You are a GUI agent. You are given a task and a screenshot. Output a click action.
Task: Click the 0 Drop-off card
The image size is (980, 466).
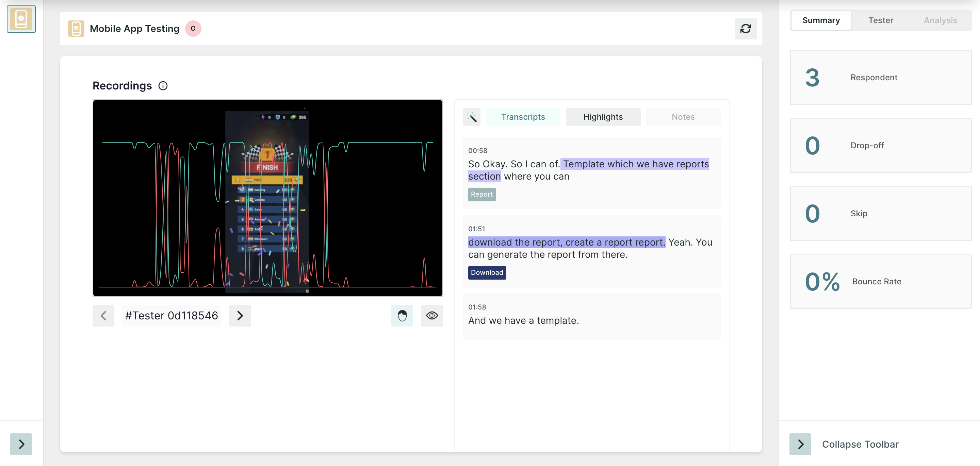pyautogui.click(x=881, y=146)
